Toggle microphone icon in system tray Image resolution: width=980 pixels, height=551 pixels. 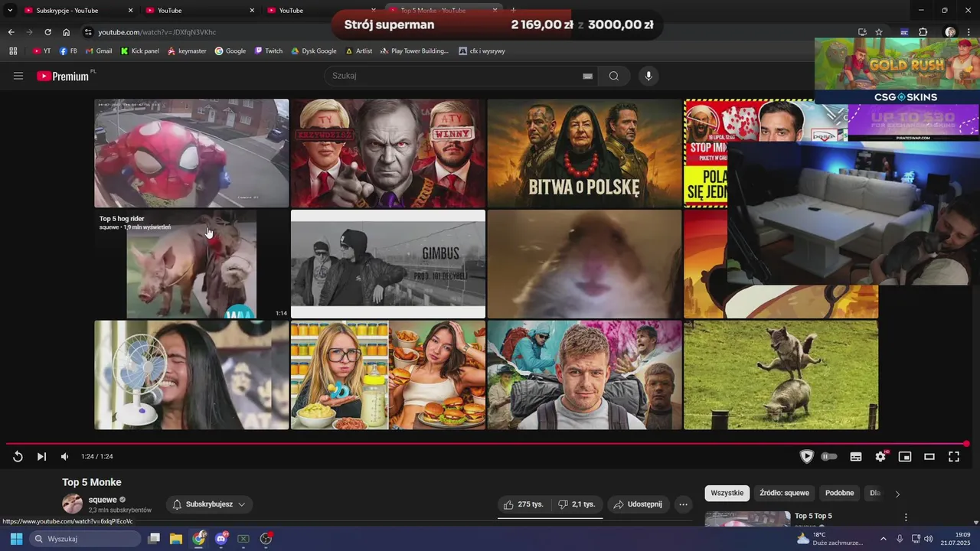pos(900,539)
